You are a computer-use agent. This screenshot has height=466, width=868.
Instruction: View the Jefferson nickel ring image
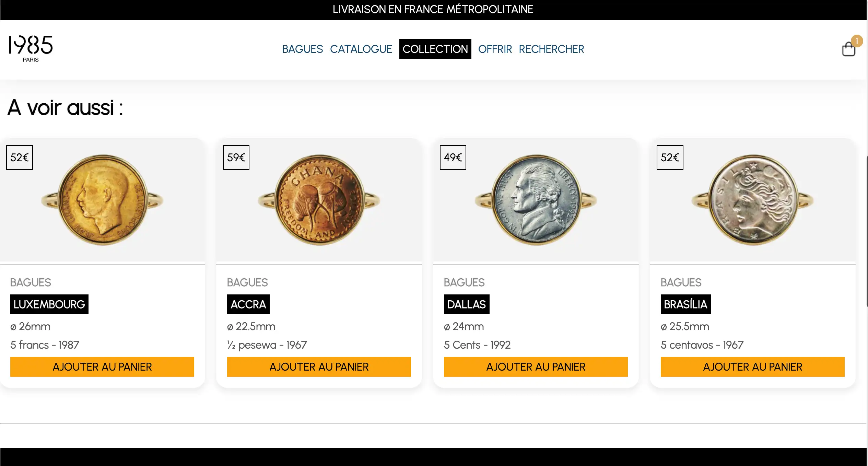click(536, 200)
